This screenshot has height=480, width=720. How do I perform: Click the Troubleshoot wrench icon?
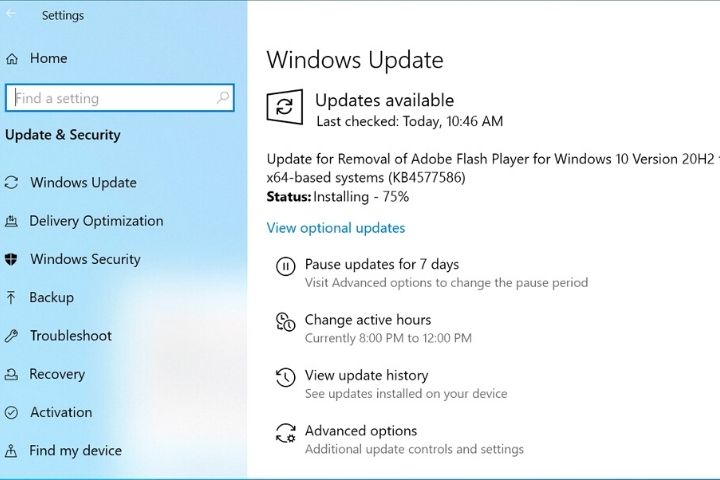click(x=12, y=336)
